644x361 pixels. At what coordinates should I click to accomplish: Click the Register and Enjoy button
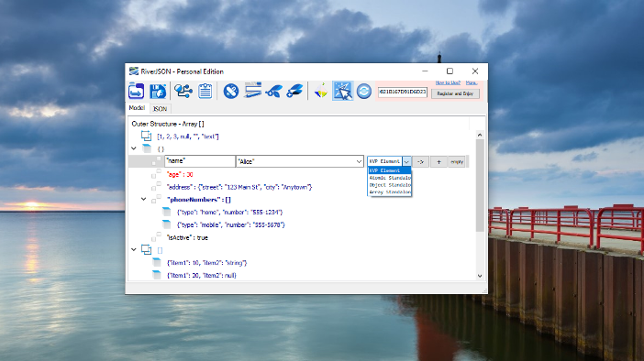(x=455, y=93)
